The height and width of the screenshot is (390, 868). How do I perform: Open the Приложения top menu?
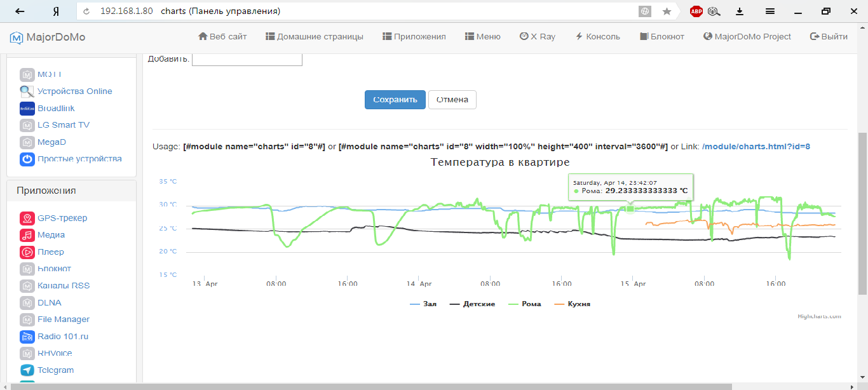414,37
